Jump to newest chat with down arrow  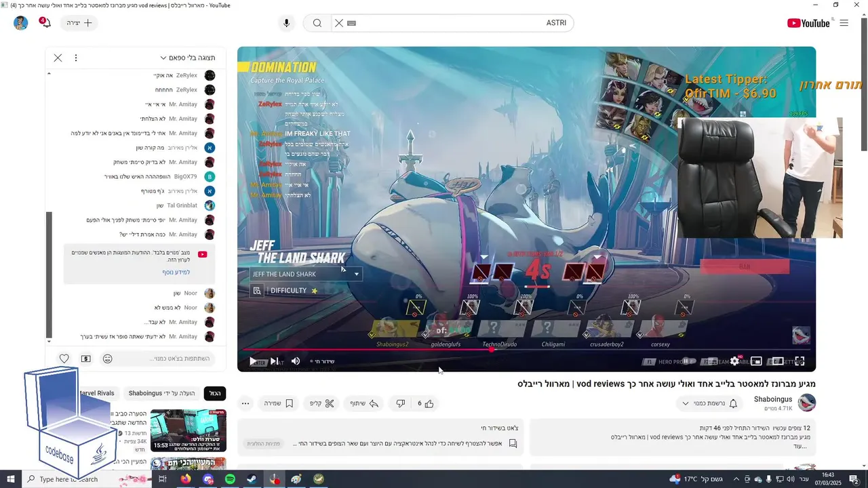click(x=49, y=342)
